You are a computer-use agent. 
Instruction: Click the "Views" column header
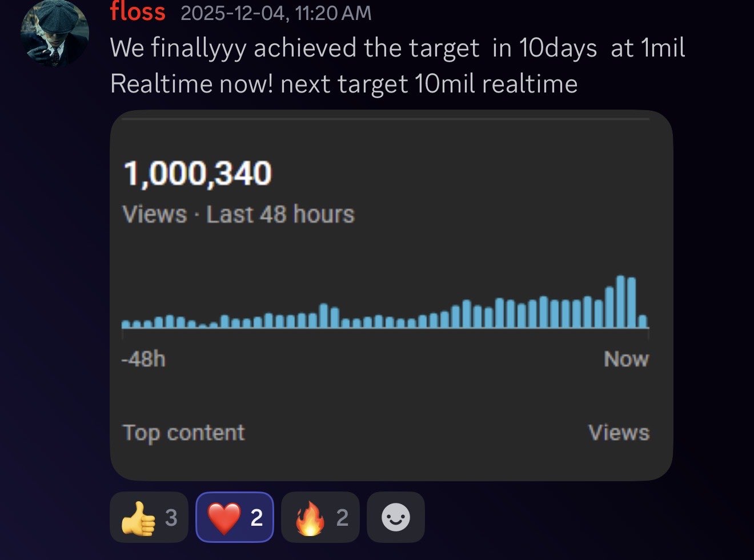(x=619, y=433)
